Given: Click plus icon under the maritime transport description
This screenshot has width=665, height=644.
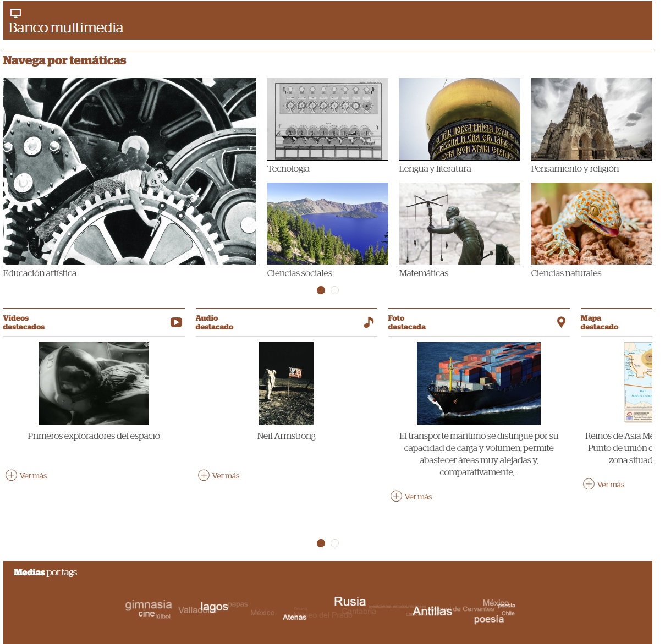Looking at the screenshot, I should [x=396, y=496].
